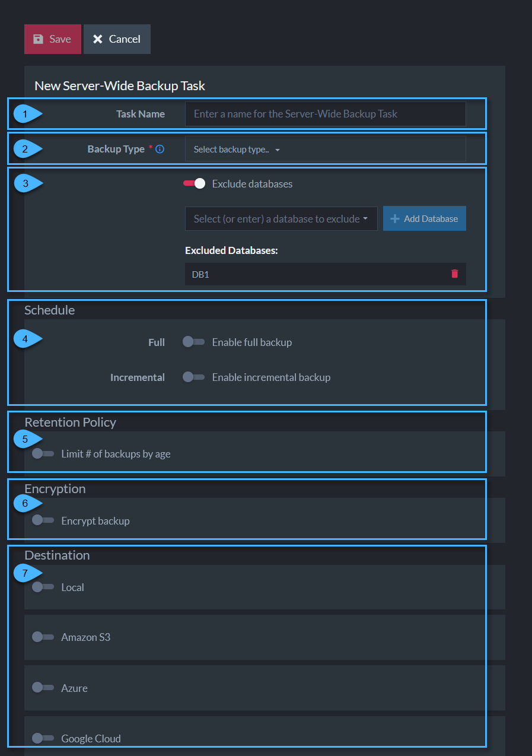Click the Encryption section heading
532x756 pixels.
[55, 489]
